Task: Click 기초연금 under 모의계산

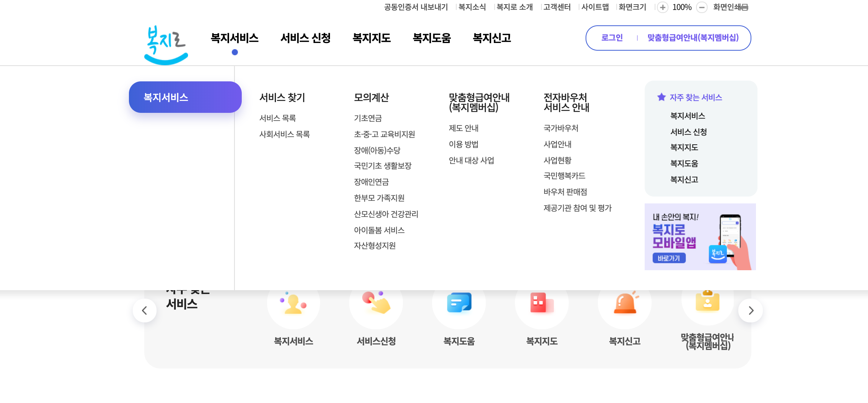Action: point(368,118)
